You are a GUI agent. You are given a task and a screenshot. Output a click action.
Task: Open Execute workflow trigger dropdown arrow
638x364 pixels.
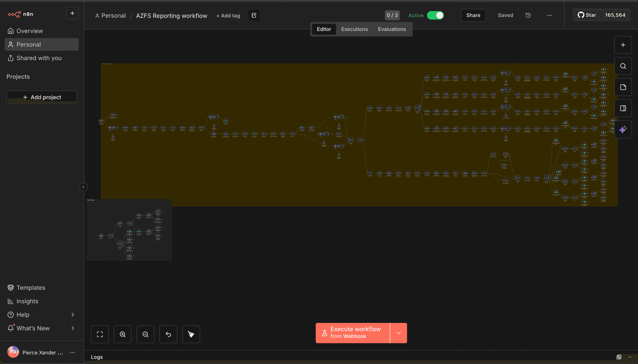pyautogui.click(x=398, y=333)
